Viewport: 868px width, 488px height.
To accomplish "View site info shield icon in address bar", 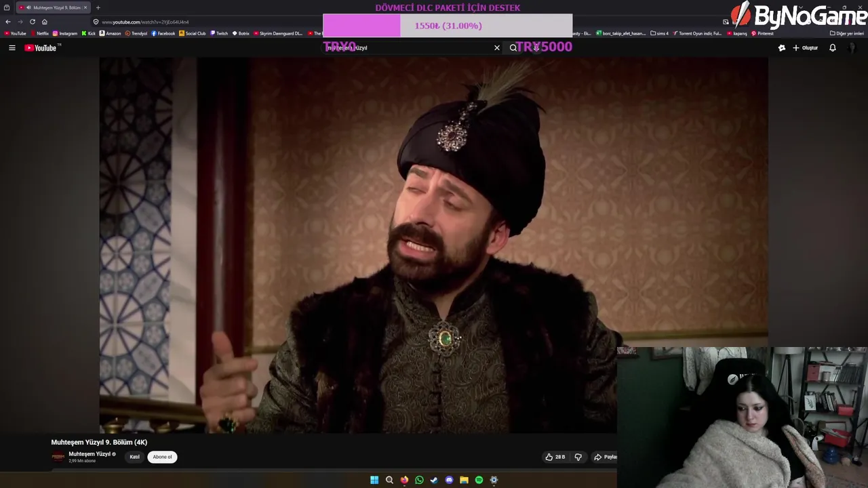I will tap(96, 22).
